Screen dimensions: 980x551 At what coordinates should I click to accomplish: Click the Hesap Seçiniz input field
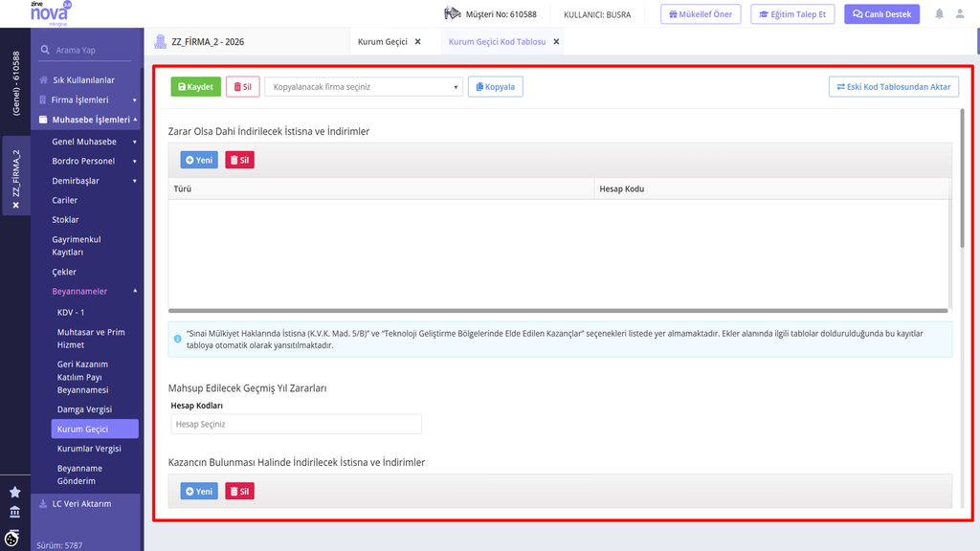click(x=297, y=424)
